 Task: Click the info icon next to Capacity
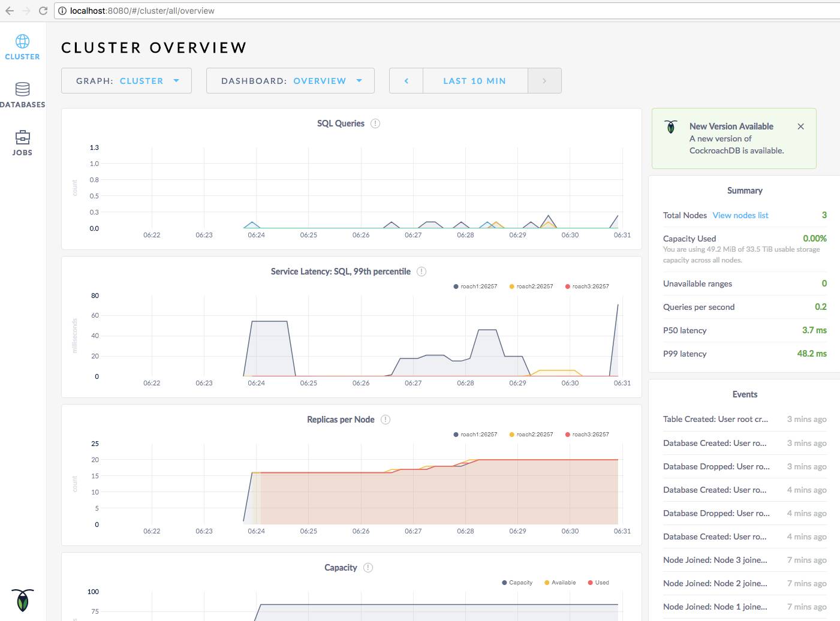click(x=368, y=568)
